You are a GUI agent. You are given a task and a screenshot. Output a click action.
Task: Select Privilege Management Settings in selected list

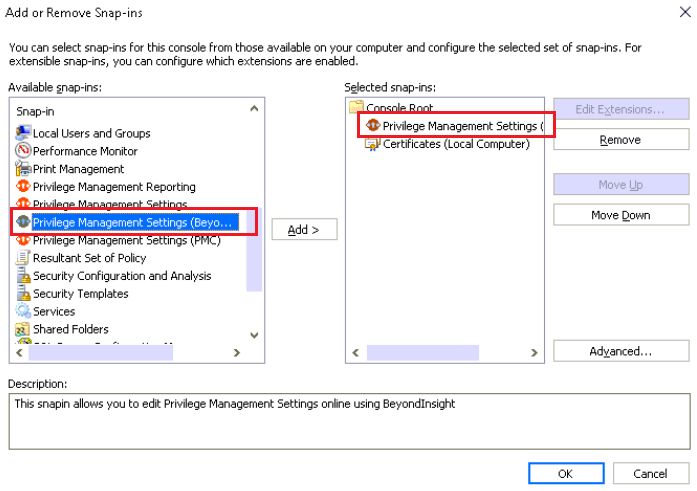click(463, 126)
